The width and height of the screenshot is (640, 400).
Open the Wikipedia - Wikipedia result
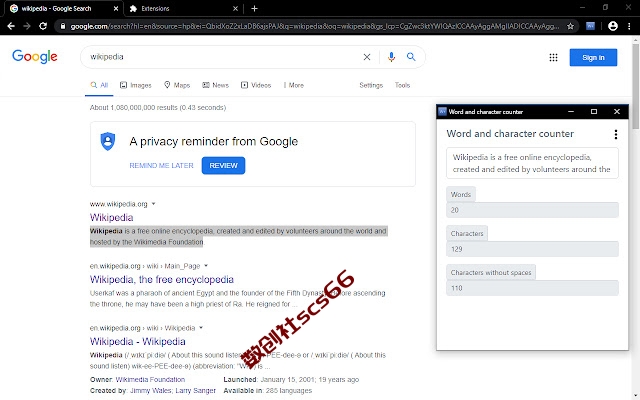(138, 341)
